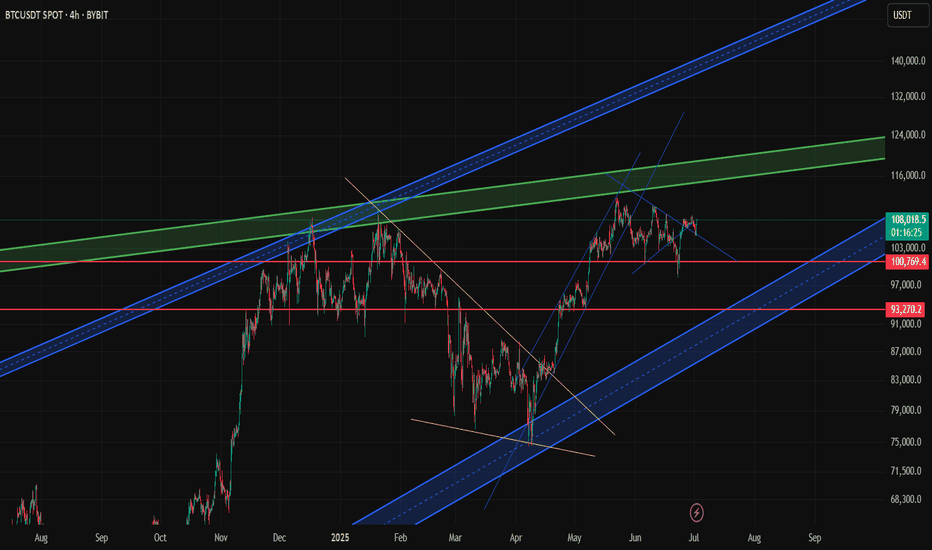
Task: Click the Aug label at the right of the time axis
Action: click(754, 538)
